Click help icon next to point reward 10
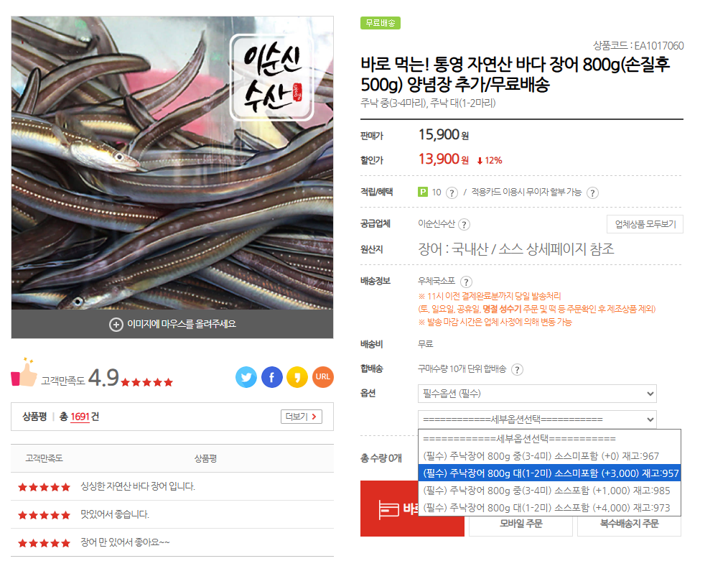The image size is (728, 561). point(452,193)
